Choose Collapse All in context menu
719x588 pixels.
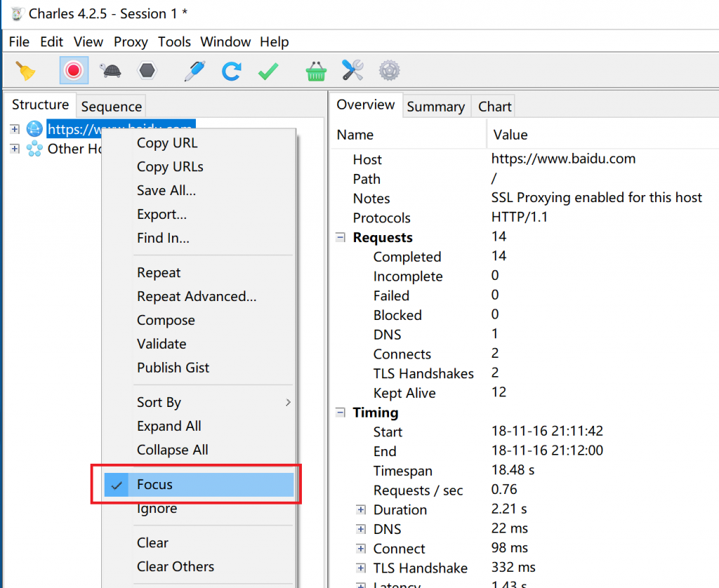coord(199,450)
